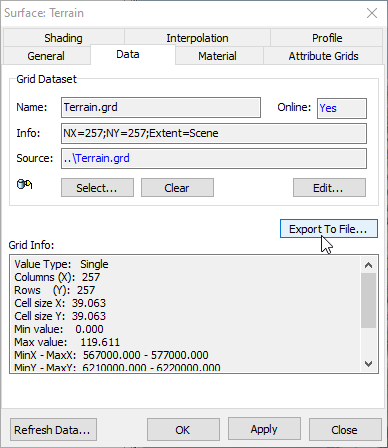Click the Info field with NX=257
The height and width of the screenshot is (448, 388).
pos(214,133)
